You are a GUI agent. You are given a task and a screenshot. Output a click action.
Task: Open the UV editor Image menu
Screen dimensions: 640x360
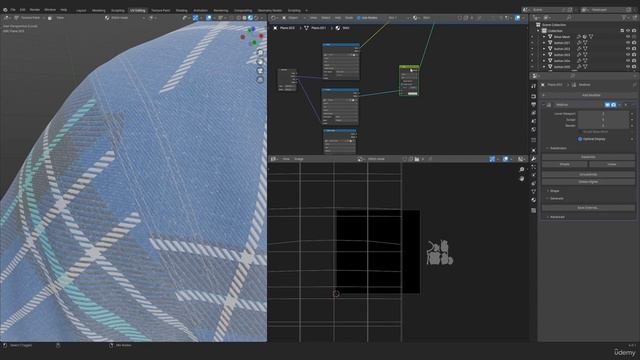(x=299, y=159)
